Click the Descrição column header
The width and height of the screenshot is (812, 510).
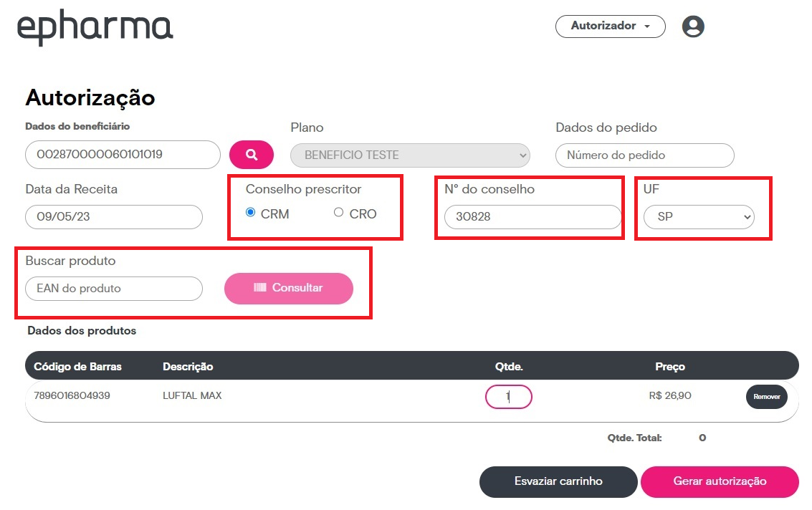[x=188, y=367]
